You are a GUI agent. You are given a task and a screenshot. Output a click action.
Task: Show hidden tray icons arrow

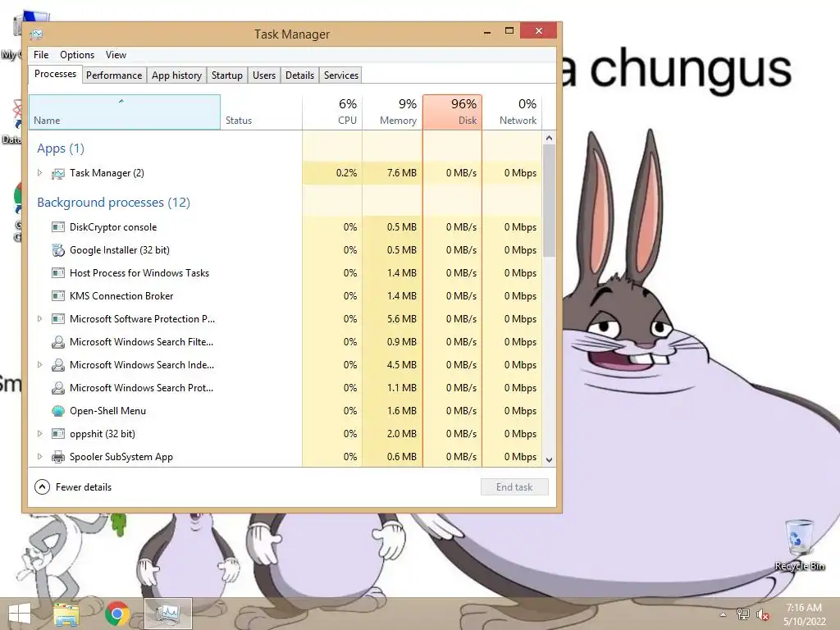(724, 614)
